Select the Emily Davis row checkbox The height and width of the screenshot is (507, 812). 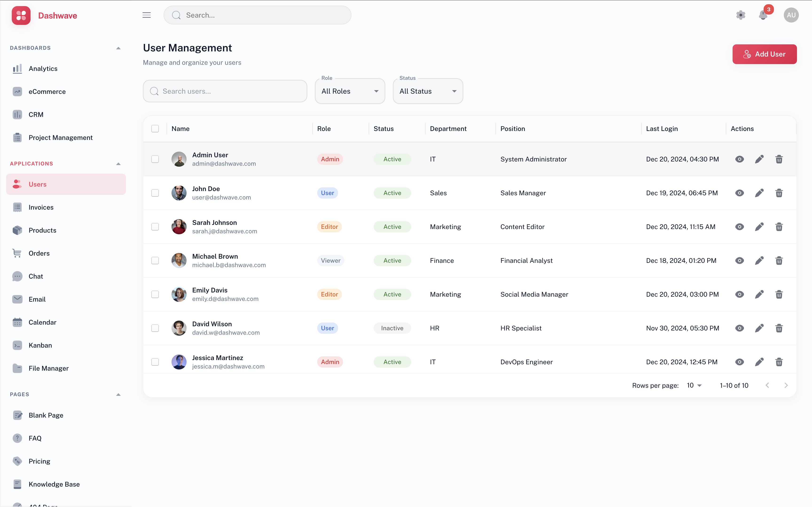point(155,294)
